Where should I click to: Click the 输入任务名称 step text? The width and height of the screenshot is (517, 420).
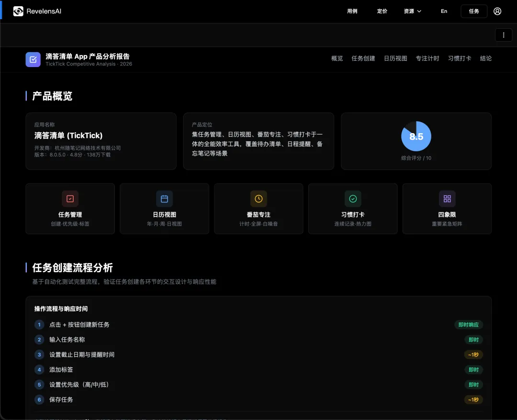click(x=67, y=340)
